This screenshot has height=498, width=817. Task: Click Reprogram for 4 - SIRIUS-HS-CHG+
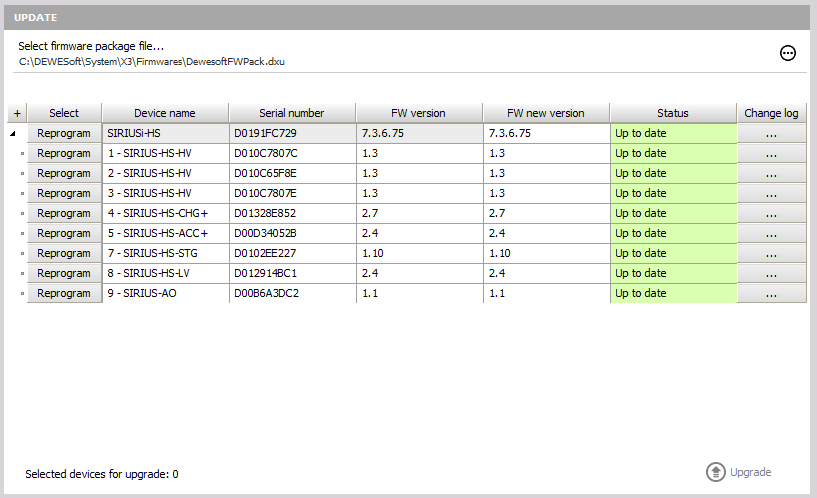(x=64, y=213)
